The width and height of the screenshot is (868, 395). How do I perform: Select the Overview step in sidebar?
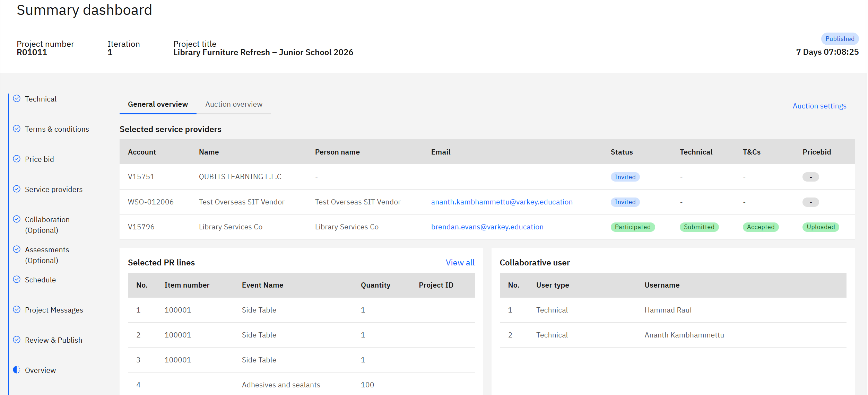pos(40,370)
